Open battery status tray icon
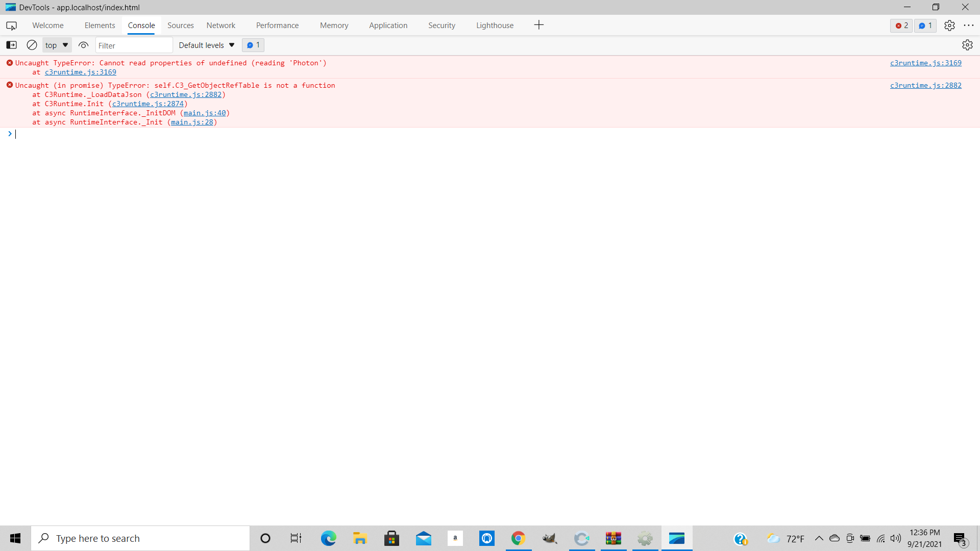The width and height of the screenshot is (980, 551). pos(865,538)
